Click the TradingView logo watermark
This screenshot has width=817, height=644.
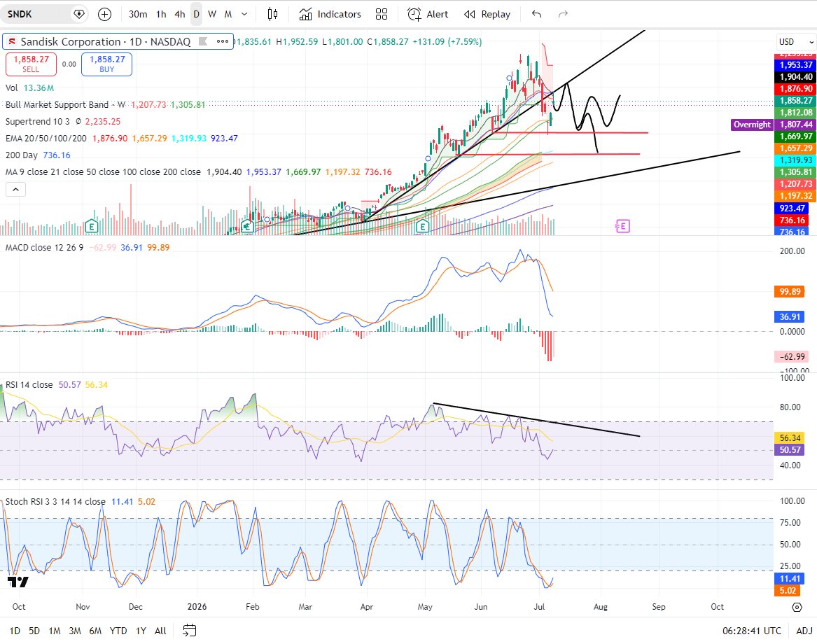coord(18,582)
